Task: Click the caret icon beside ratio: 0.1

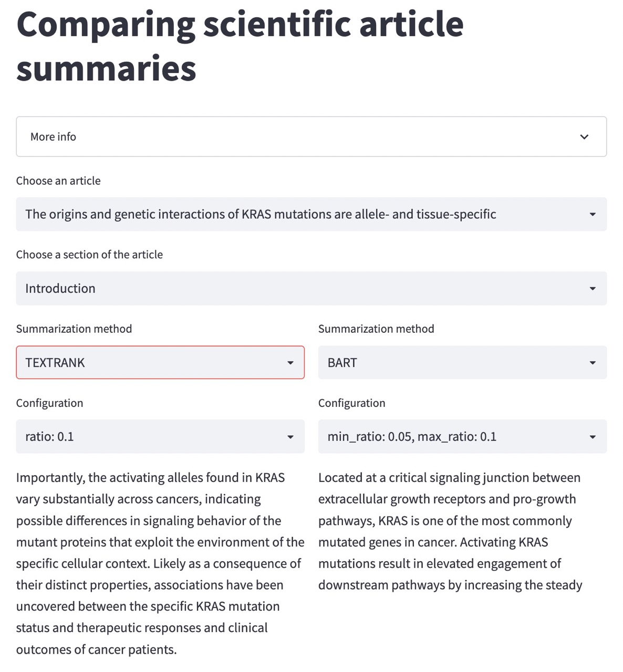Action: 290,437
